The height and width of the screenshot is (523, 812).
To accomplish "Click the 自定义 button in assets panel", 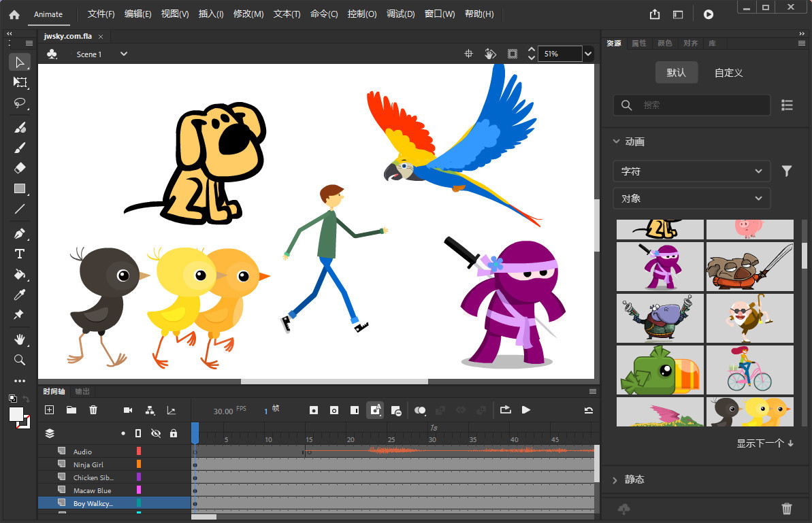I will click(728, 72).
